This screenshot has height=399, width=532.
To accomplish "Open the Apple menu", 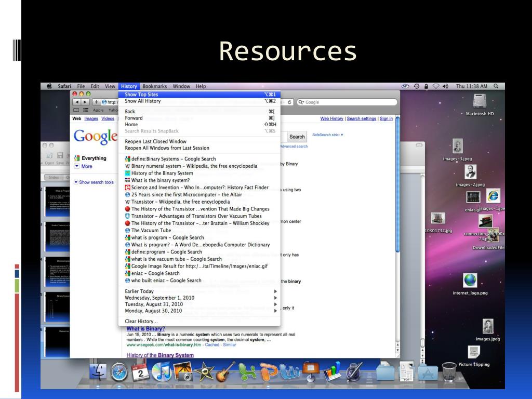I will click(49, 86).
